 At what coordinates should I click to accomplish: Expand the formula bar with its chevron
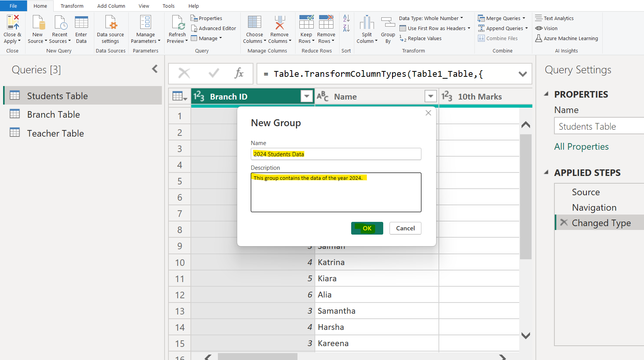523,74
